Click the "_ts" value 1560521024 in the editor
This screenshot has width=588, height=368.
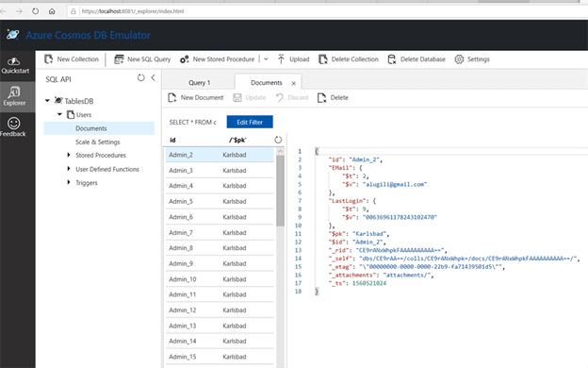(x=369, y=283)
